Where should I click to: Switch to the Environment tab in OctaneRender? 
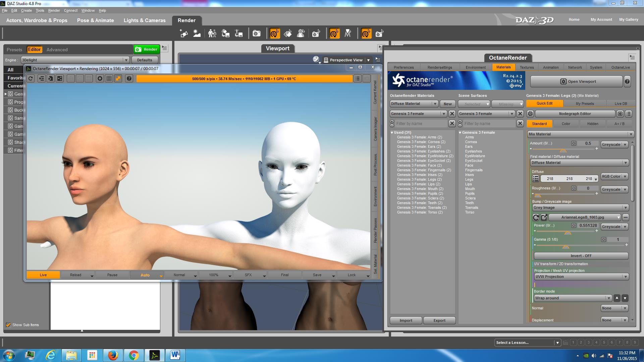[x=475, y=67]
